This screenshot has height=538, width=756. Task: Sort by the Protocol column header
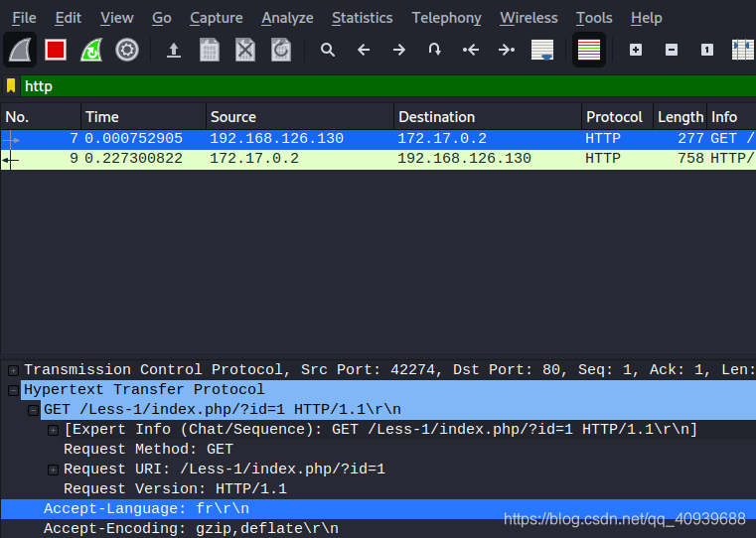tap(617, 117)
